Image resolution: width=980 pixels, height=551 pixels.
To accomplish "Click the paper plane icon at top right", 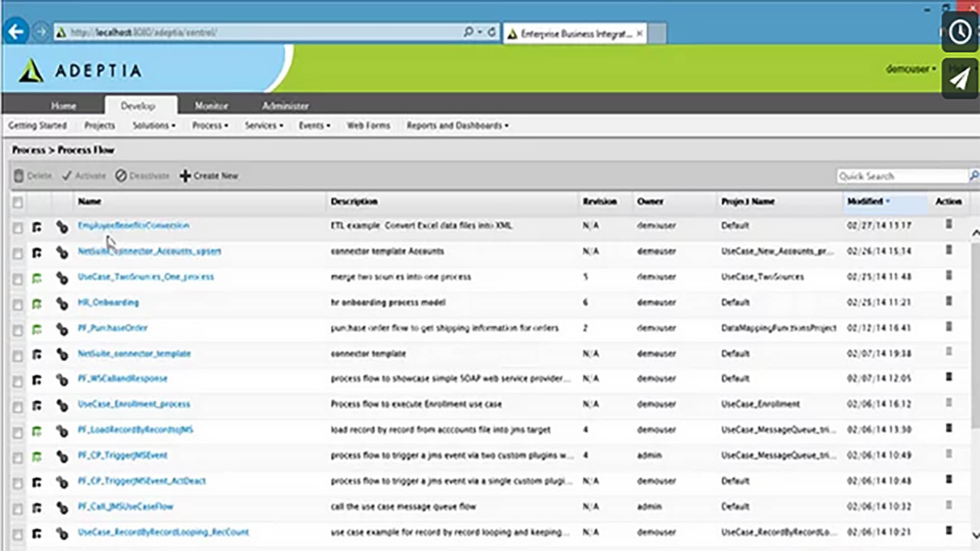I will pos(960,79).
